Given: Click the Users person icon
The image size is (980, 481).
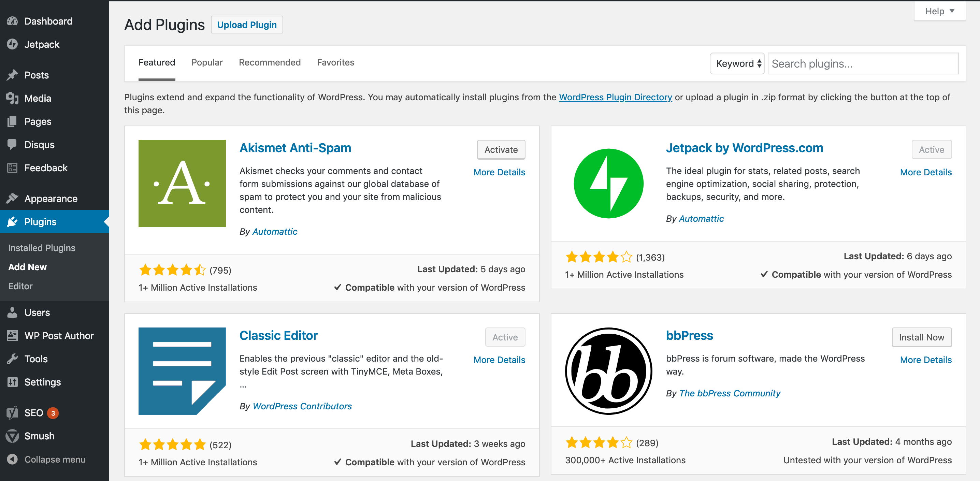Looking at the screenshot, I should pyautogui.click(x=12, y=312).
